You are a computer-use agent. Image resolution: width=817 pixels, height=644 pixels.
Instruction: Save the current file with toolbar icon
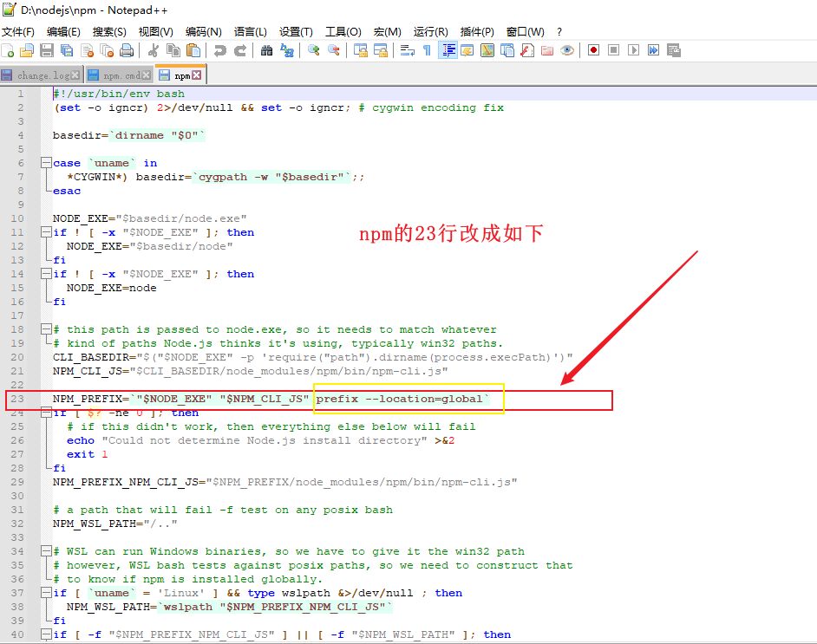tap(47, 50)
